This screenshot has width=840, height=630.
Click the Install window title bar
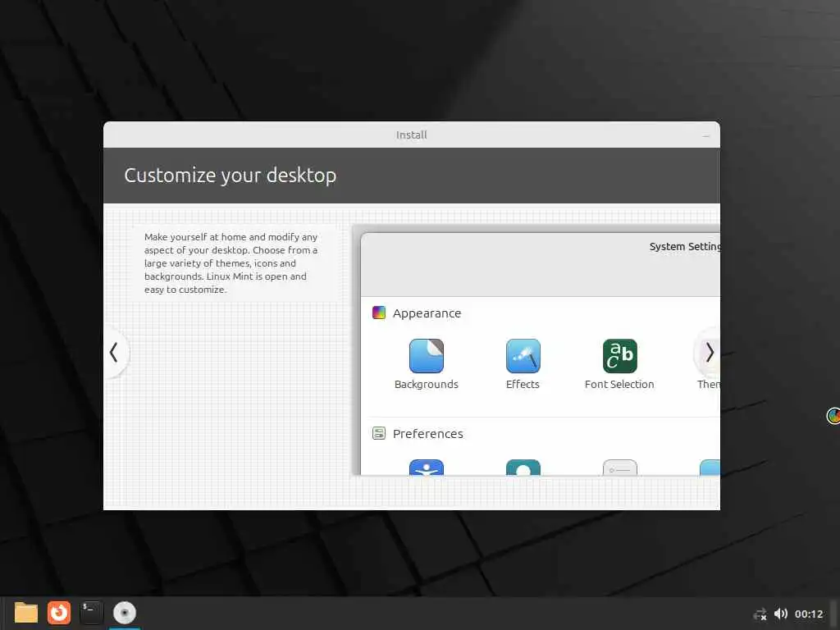click(412, 135)
